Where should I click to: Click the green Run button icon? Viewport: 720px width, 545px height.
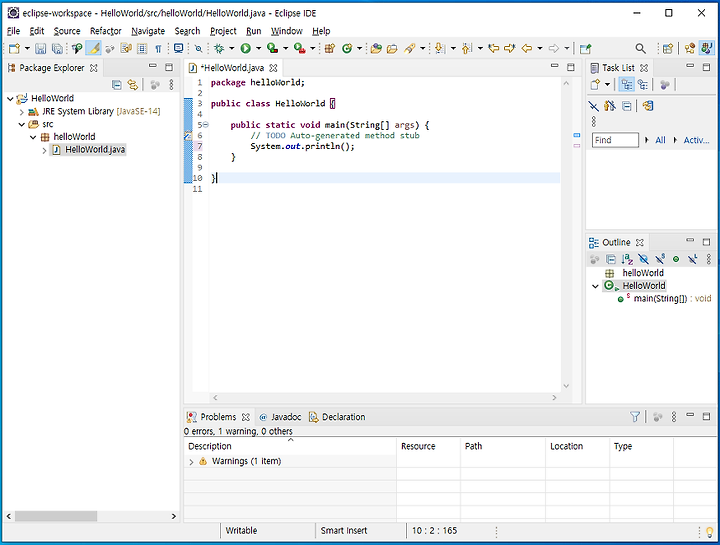pyautogui.click(x=246, y=48)
